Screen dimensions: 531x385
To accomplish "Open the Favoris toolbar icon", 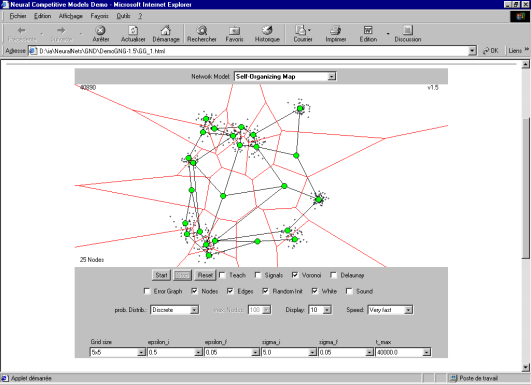I will click(x=234, y=31).
